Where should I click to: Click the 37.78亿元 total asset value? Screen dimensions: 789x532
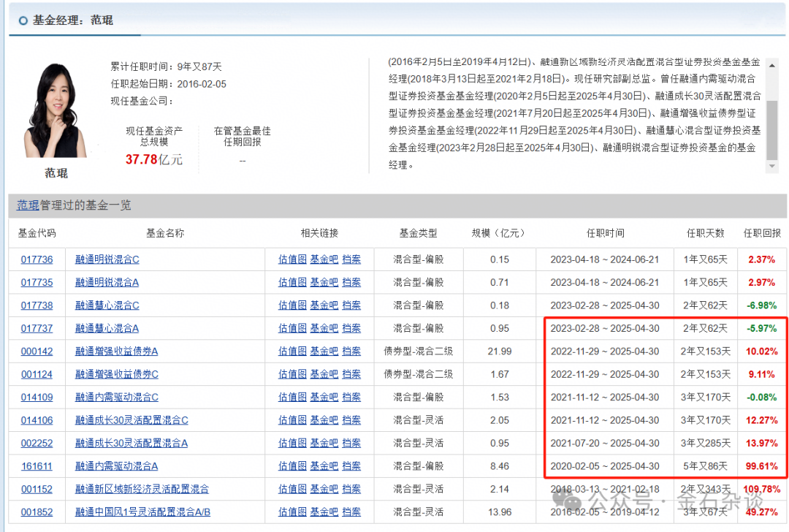point(154,159)
